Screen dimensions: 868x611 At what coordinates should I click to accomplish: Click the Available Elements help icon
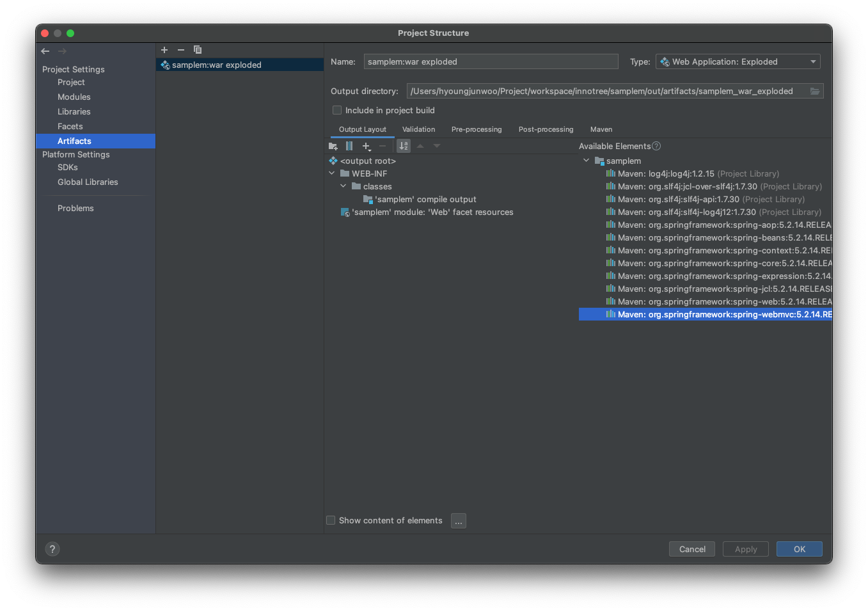(x=656, y=146)
